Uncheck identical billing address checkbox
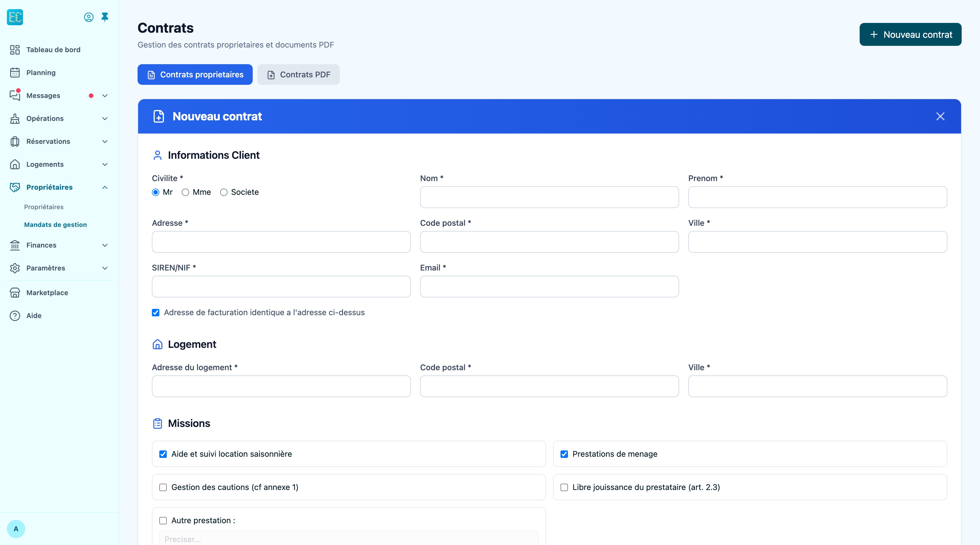Viewport: 980px width, 545px height. (x=156, y=313)
